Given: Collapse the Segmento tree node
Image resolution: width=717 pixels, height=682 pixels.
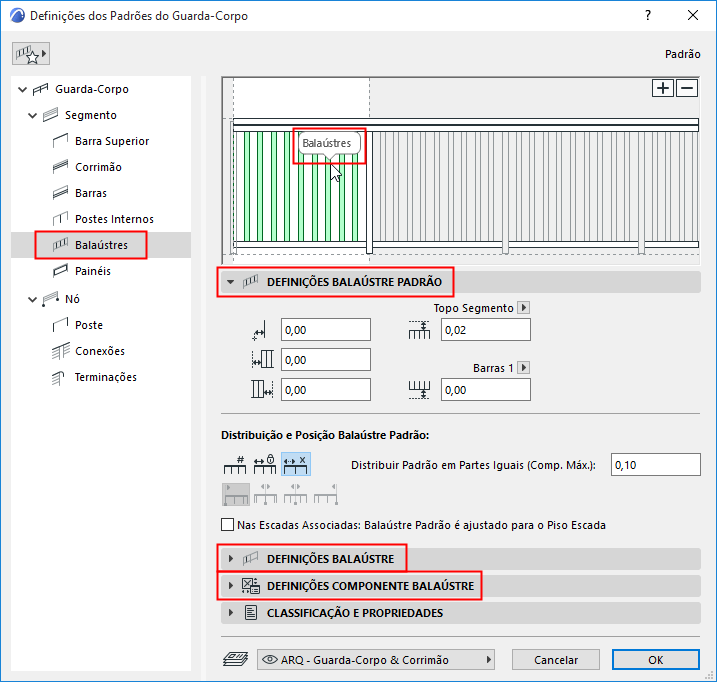Looking at the screenshot, I should [x=32, y=115].
